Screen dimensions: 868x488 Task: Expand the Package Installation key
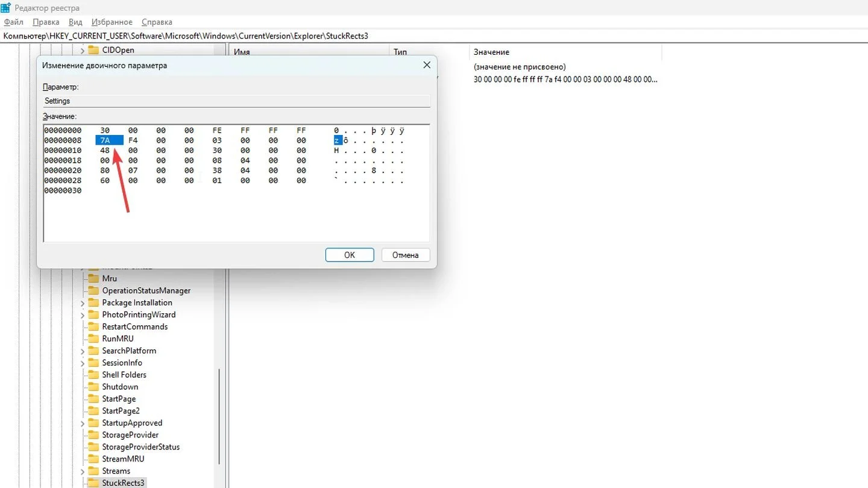coord(83,302)
